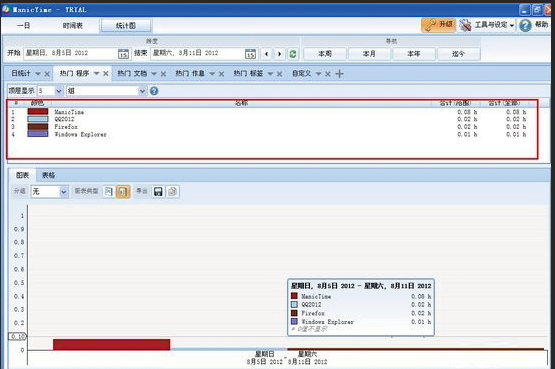Click the red ManicTime bar in chart
This screenshot has height=369, width=555.
111,345
